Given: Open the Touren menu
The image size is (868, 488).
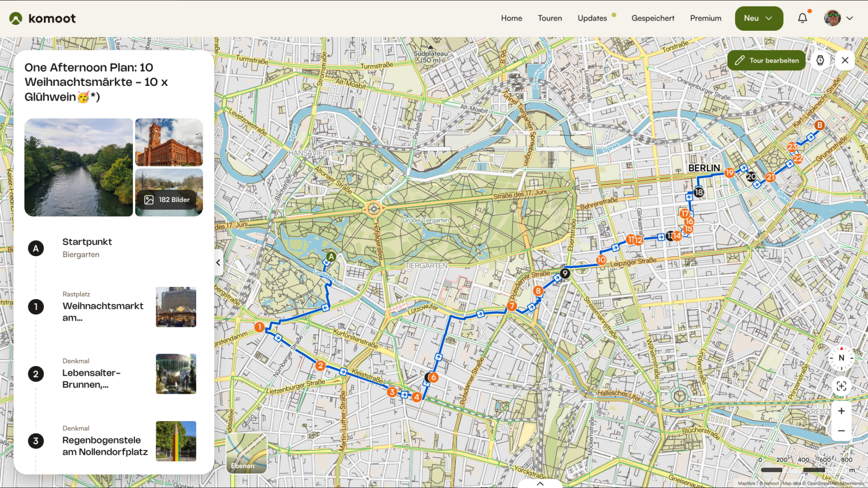Looking at the screenshot, I should click(550, 18).
